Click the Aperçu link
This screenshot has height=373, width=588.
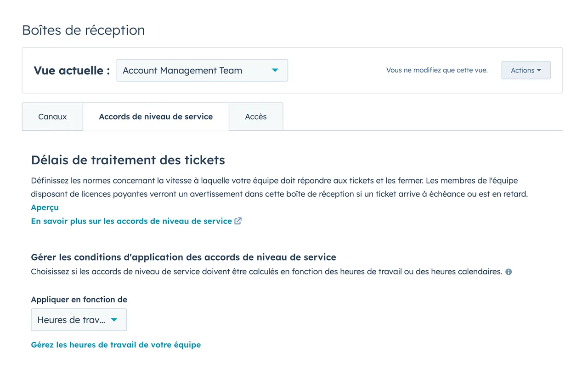45,207
